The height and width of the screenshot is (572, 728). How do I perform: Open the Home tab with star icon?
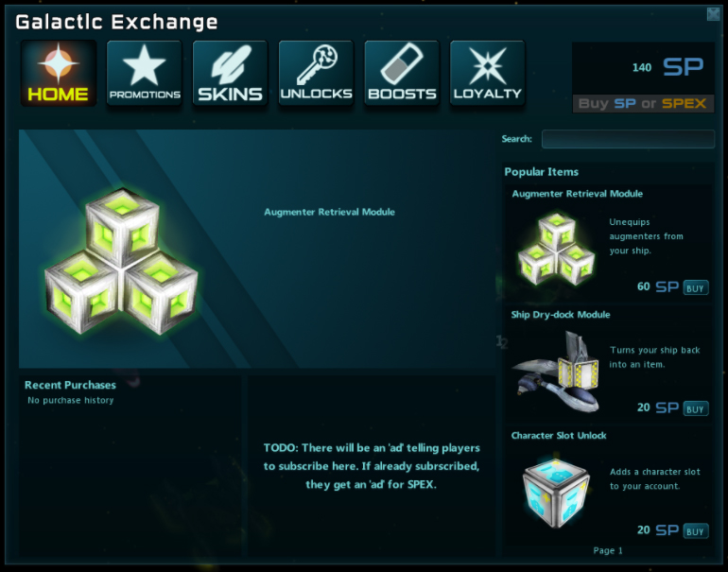pyautogui.click(x=59, y=73)
